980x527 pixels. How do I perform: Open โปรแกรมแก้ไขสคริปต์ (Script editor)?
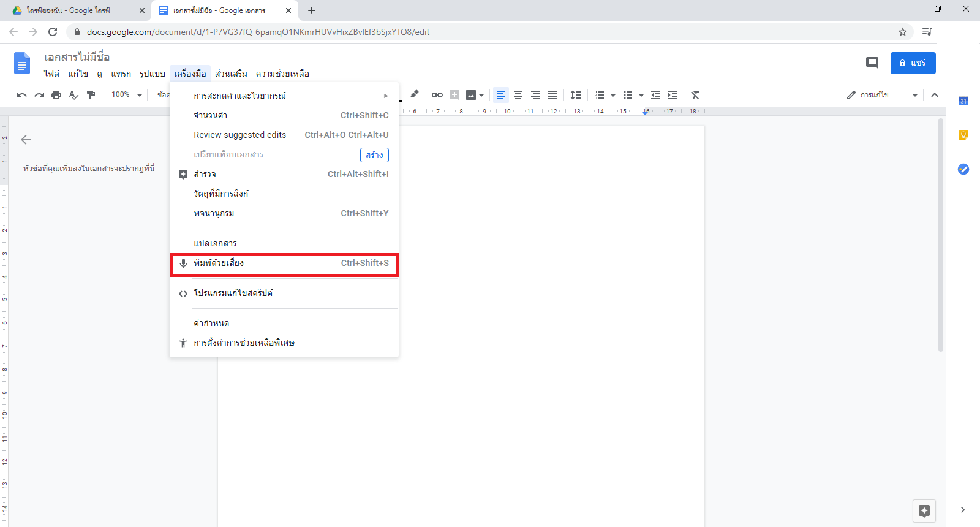(284, 293)
